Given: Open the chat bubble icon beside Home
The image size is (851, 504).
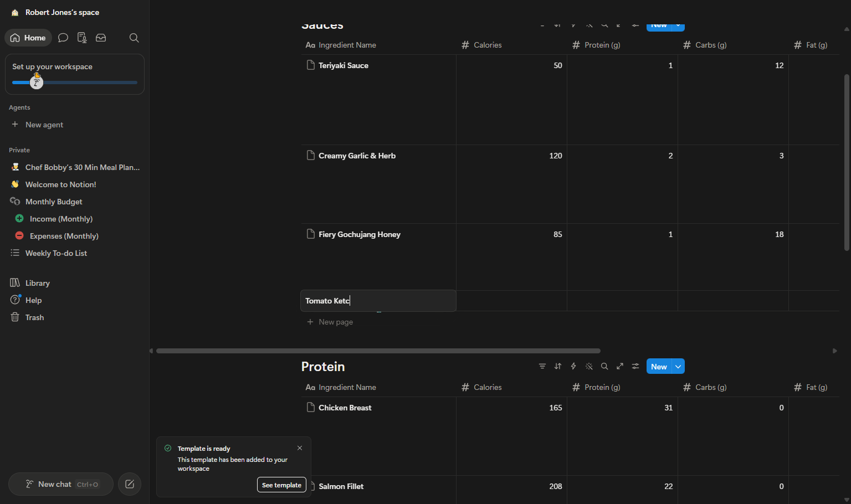Looking at the screenshot, I should (x=63, y=38).
